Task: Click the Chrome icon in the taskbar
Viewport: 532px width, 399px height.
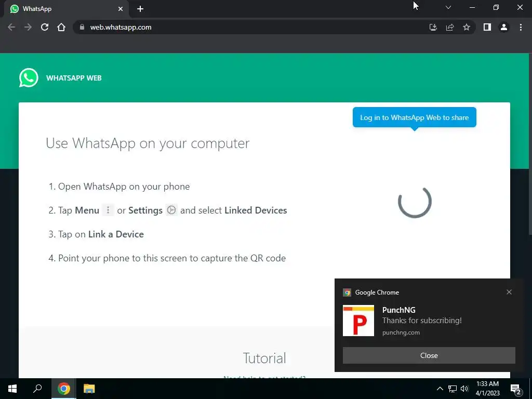Action: coord(64,389)
